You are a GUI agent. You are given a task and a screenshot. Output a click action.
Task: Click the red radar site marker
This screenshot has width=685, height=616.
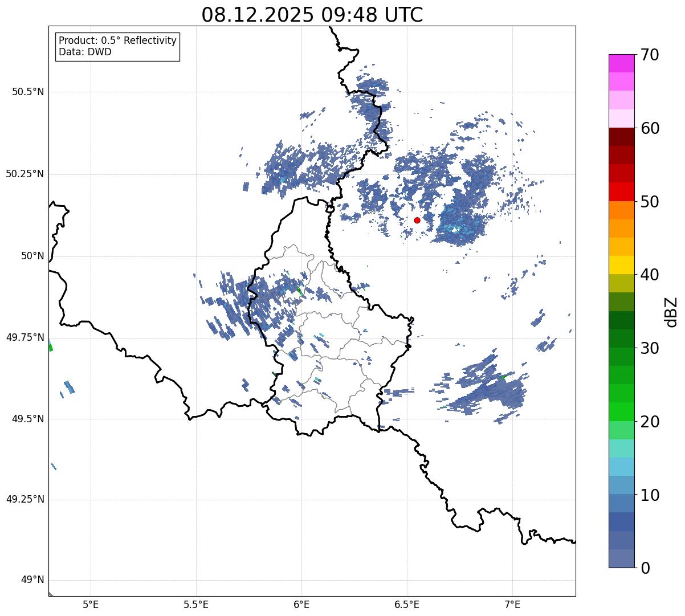tap(417, 220)
